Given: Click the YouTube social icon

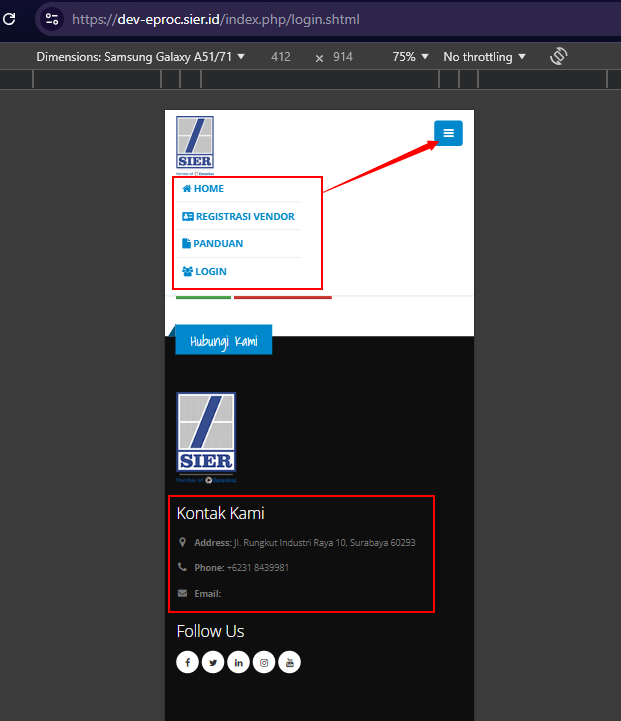Looking at the screenshot, I should (x=289, y=662).
